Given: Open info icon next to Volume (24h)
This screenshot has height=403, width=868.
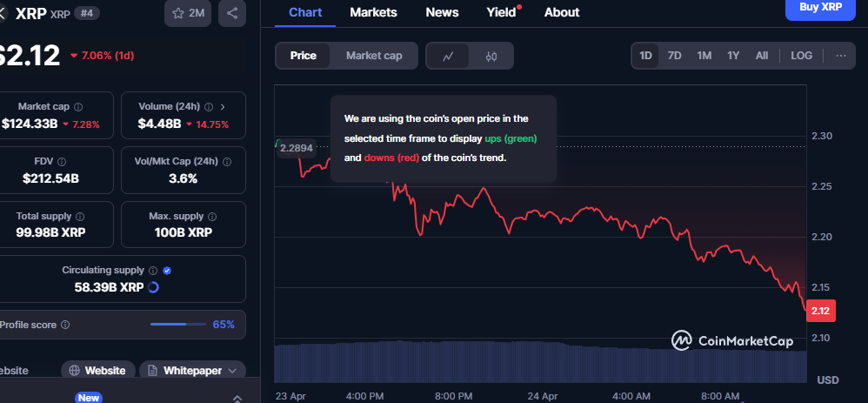Looking at the screenshot, I should click(209, 106).
